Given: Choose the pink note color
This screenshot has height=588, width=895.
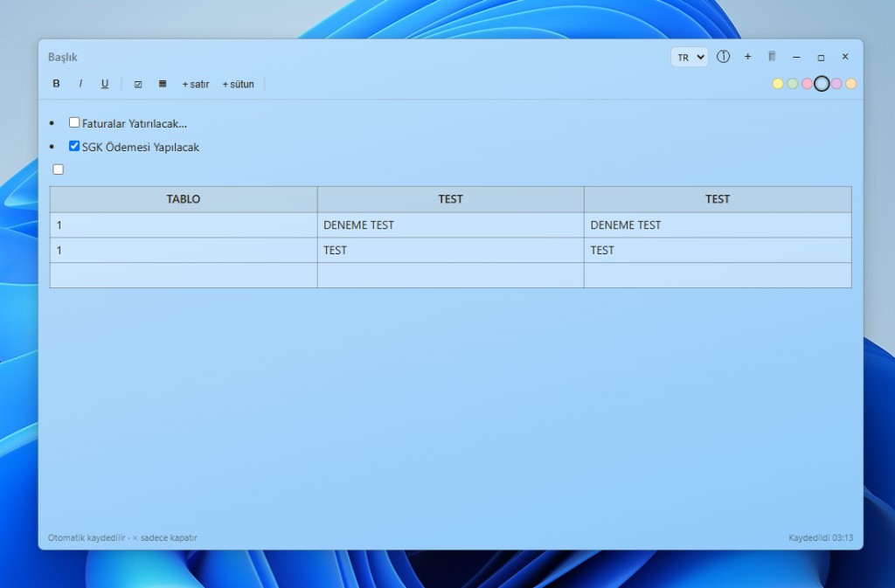Looking at the screenshot, I should (807, 84).
